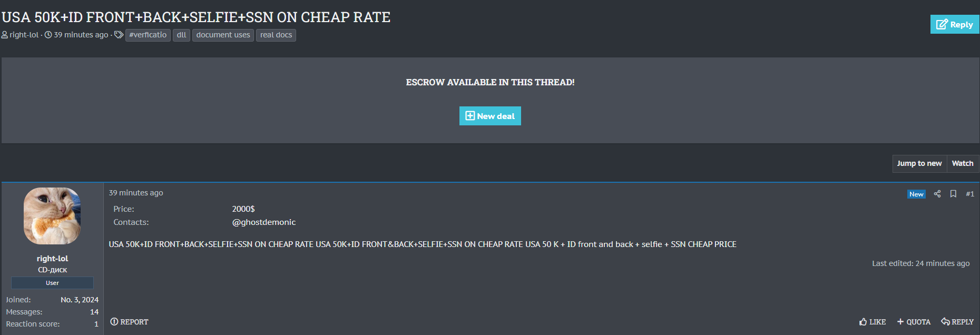Click the tag icon beside thread tags
980x335 pixels.
pos(119,35)
